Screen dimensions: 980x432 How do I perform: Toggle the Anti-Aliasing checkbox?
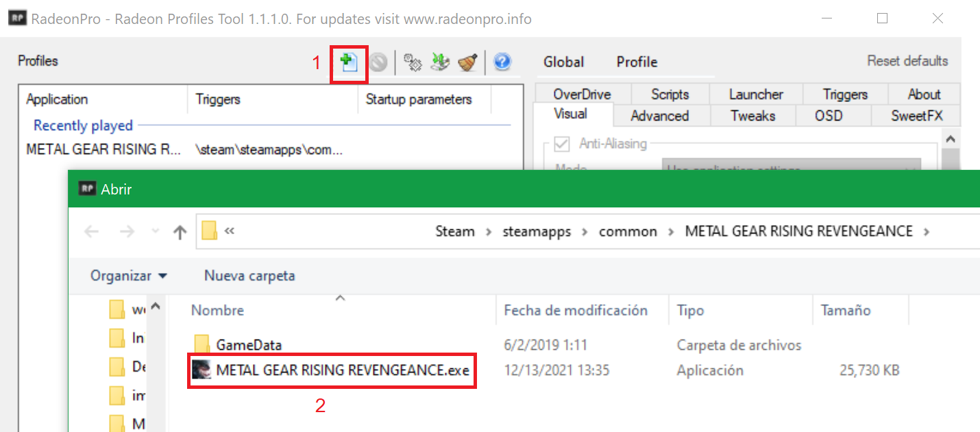562,144
